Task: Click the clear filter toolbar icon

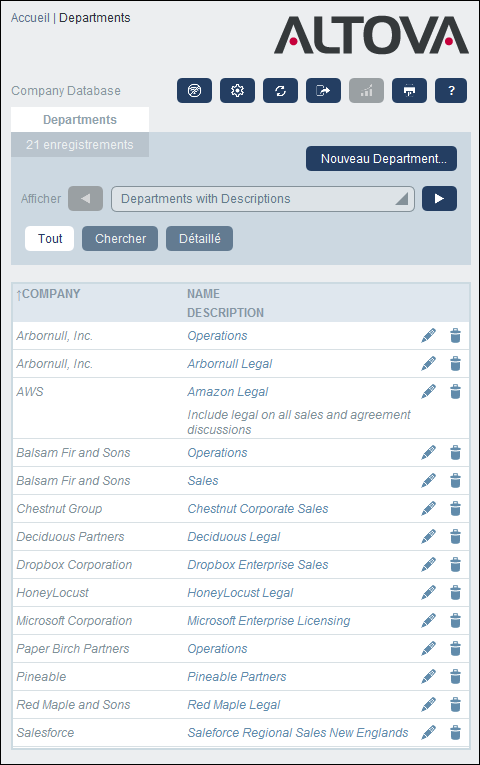Action: 194,90
